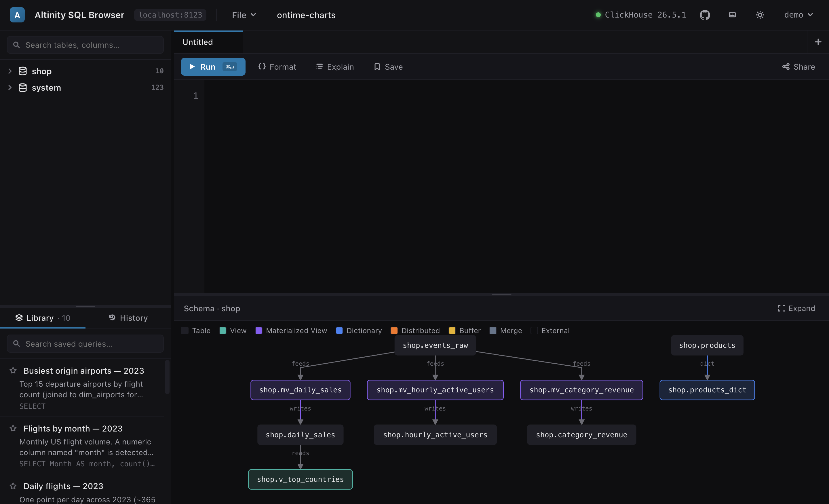
Task: Select the shop.daily_sales table node
Action: (x=300, y=434)
